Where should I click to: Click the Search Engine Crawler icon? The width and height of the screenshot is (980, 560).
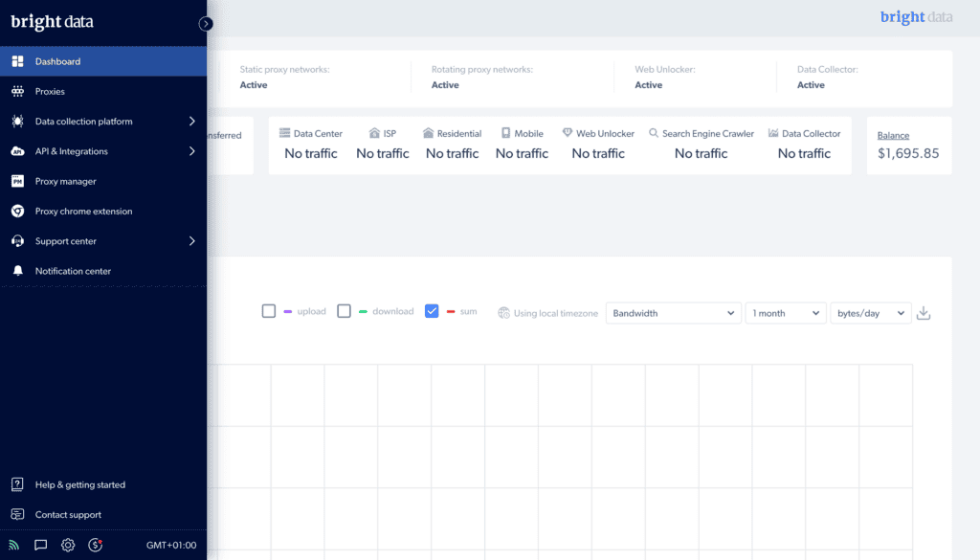(652, 133)
